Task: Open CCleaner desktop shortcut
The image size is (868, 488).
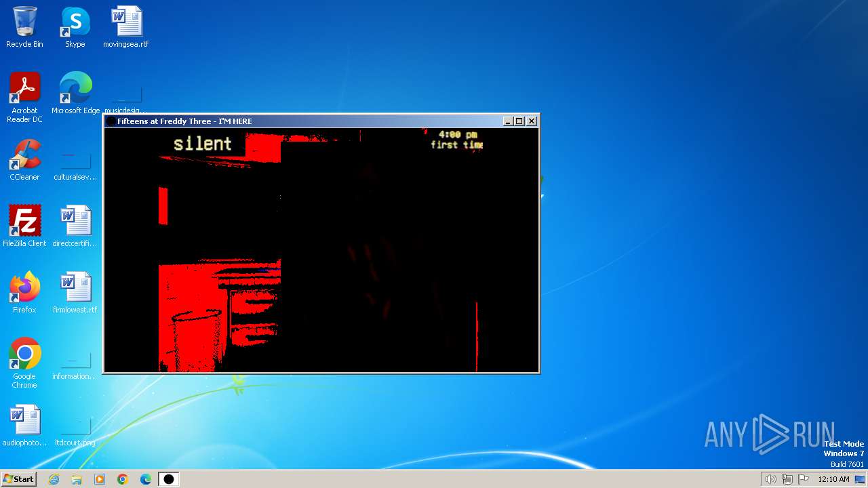Action: pyautogui.click(x=24, y=160)
